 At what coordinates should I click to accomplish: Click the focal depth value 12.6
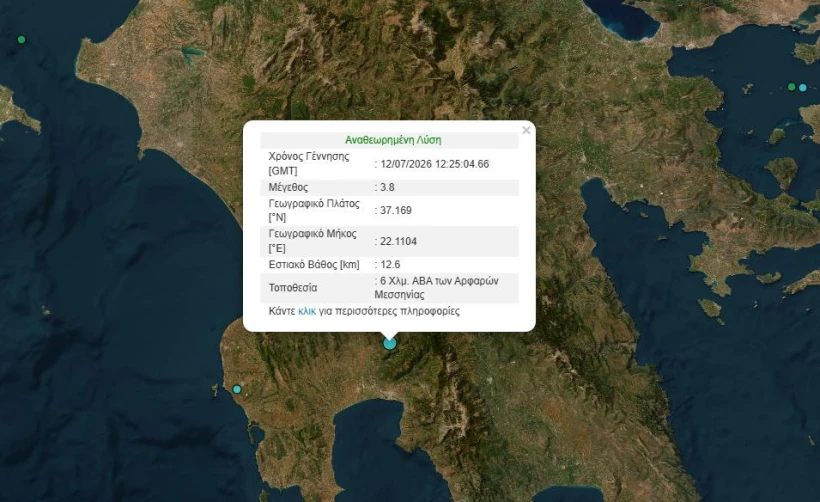390,265
